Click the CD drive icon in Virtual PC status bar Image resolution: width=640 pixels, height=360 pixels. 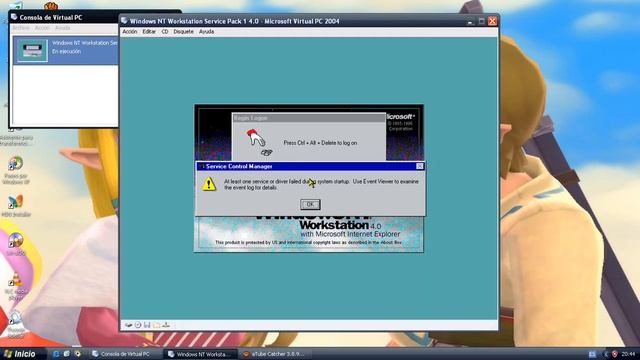pyautogui.click(x=138, y=325)
